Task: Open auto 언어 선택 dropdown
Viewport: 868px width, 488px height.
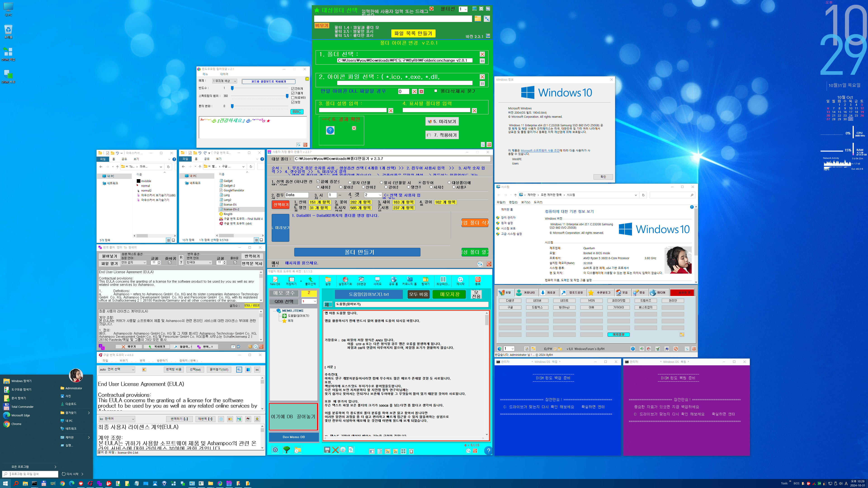Action: [117, 369]
